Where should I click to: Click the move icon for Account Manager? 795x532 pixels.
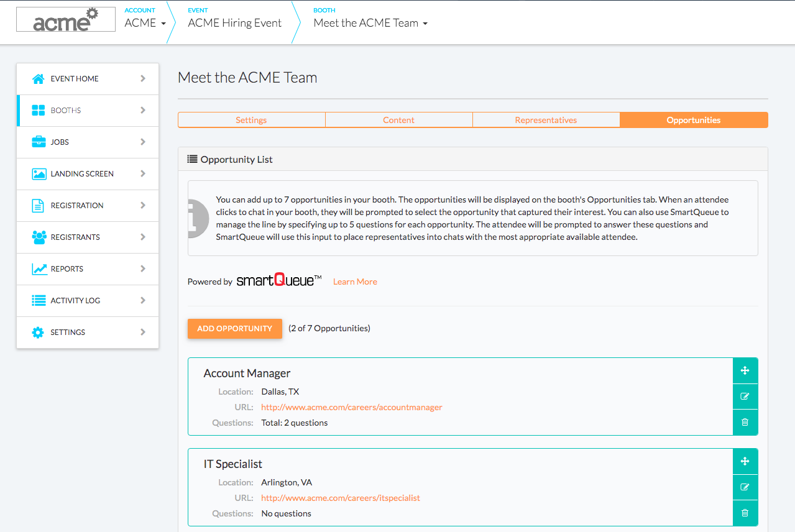[745, 371]
